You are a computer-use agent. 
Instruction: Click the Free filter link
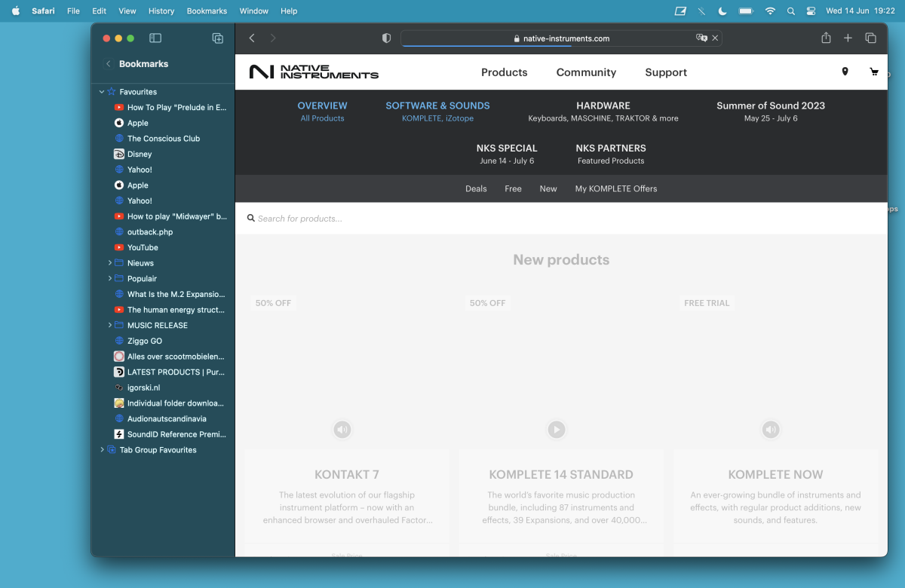click(513, 188)
